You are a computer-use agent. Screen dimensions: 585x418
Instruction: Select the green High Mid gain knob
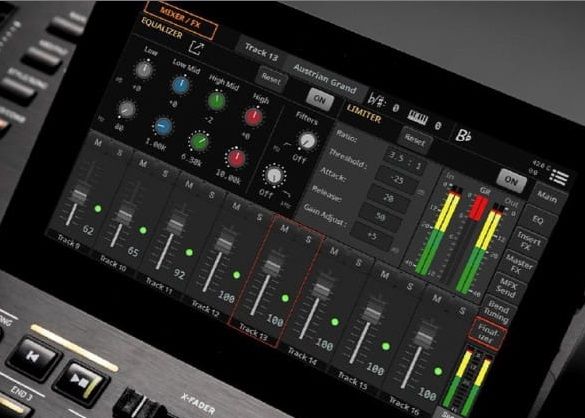pyautogui.click(x=216, y=101)
